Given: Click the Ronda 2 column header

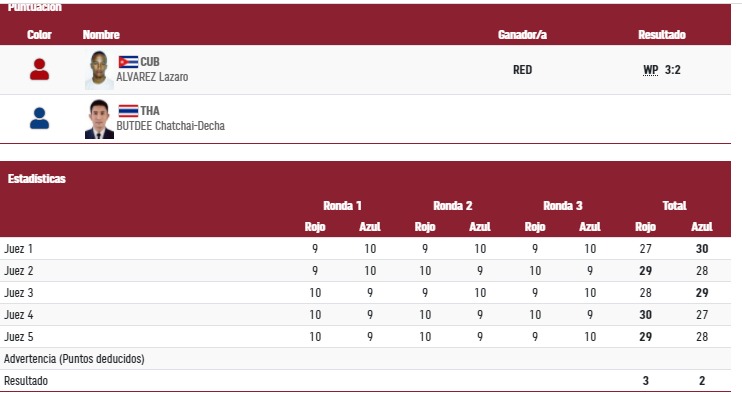Looking at the screenshot, I should tap(452, 205).
